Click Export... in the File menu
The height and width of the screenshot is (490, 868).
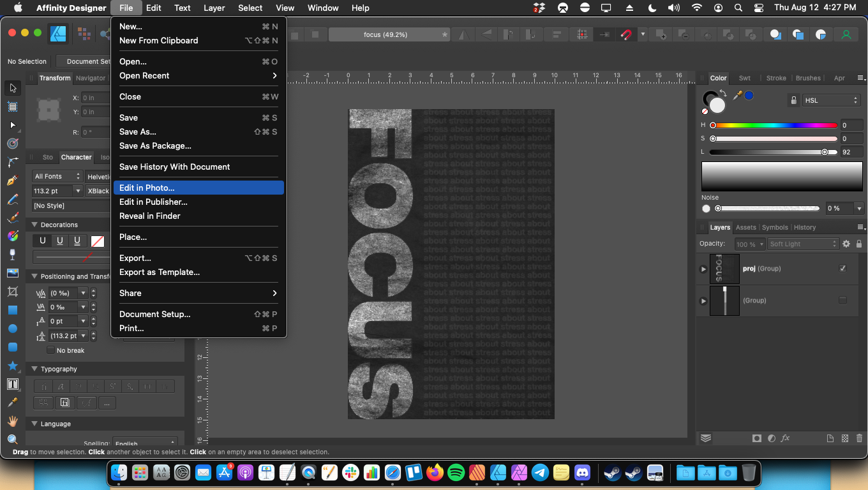[135, 258]
